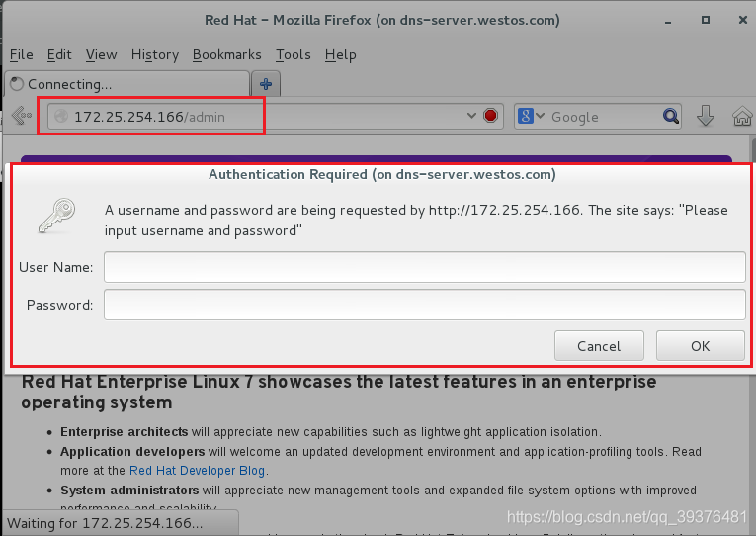Open the Edit menu
The width and height of the screenshot is (756, 536).
point(59,55)
